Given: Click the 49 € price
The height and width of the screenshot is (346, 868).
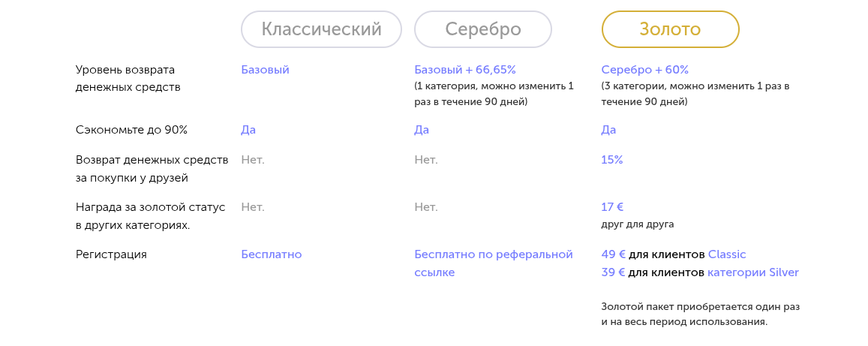Looking at the screenshot, I should (x=613, y=254).
